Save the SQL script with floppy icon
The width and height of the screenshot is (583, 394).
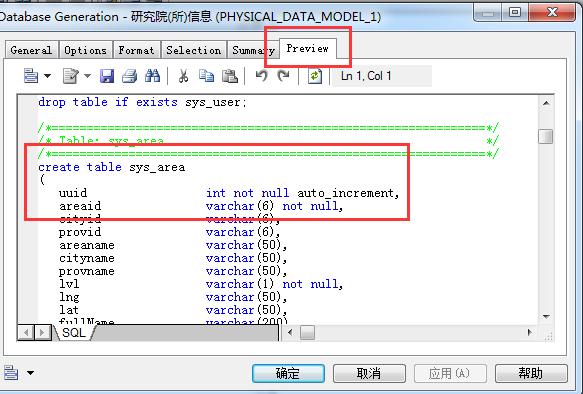coord(107,76)
